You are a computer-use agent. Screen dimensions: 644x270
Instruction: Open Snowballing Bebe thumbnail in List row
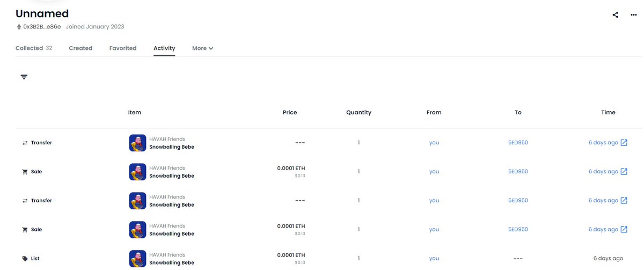coord(137,259)
